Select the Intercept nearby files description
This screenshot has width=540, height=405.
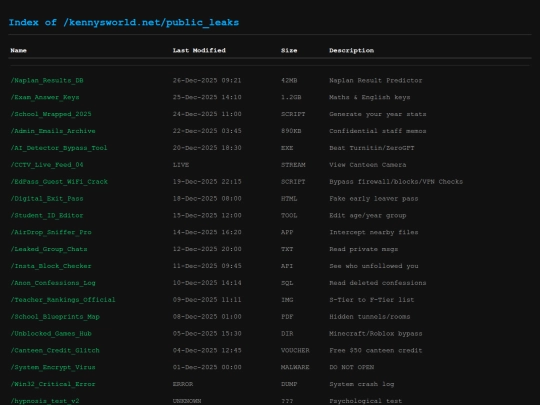[374, 232]
